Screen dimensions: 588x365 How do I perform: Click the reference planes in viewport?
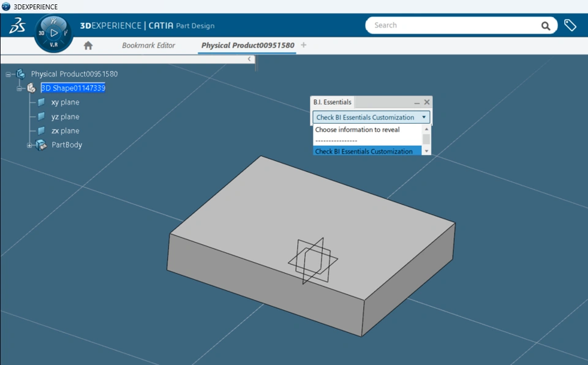313,261
